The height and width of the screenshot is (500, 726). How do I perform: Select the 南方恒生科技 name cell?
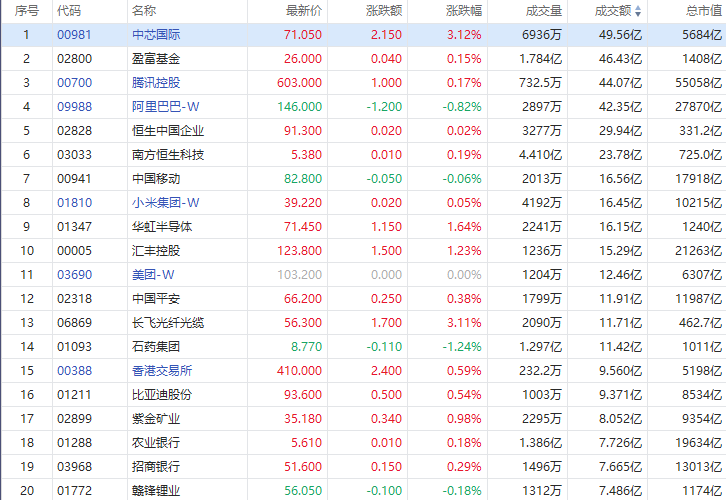(x=168, y=155)
